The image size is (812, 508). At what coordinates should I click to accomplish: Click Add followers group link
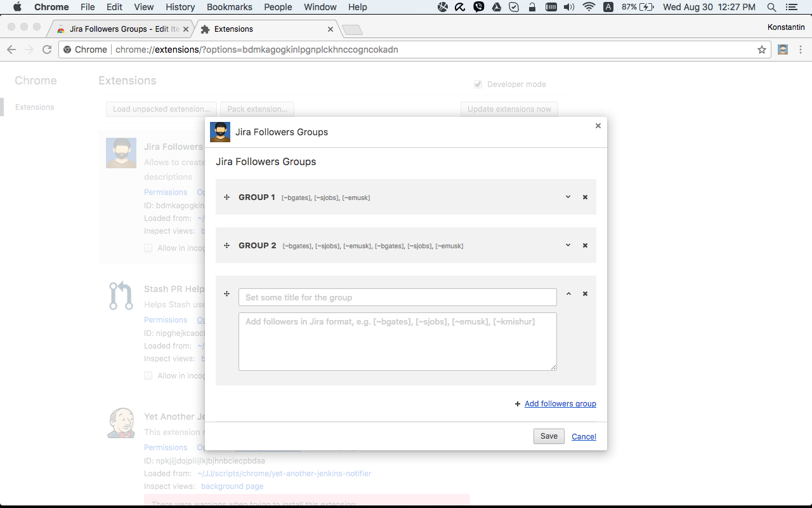tap(560, 404)
